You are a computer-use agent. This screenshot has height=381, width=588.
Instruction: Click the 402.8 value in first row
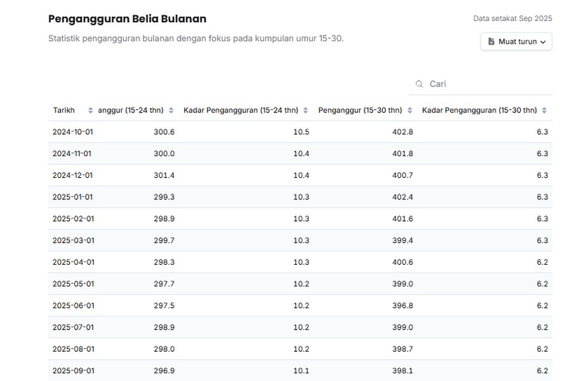coord(403,132)
